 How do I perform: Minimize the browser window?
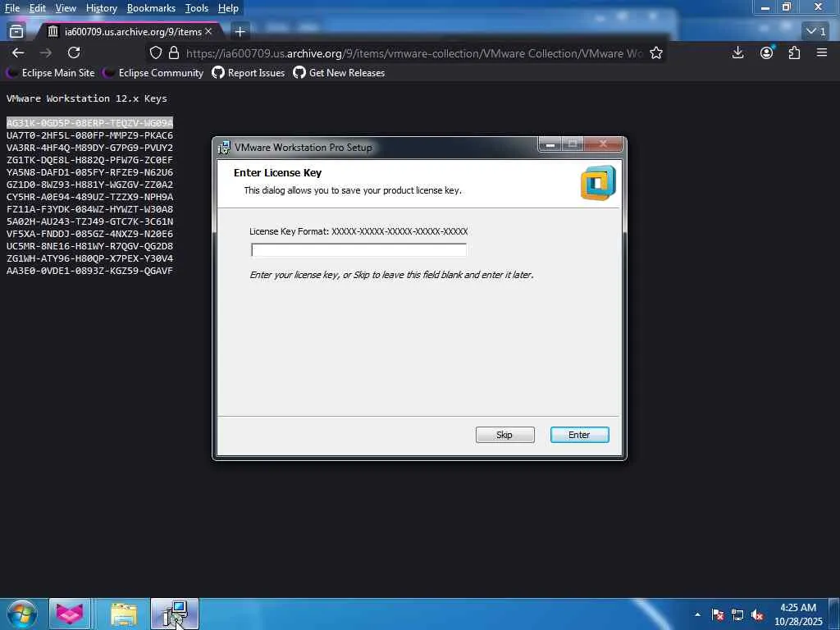coord(765,7)
